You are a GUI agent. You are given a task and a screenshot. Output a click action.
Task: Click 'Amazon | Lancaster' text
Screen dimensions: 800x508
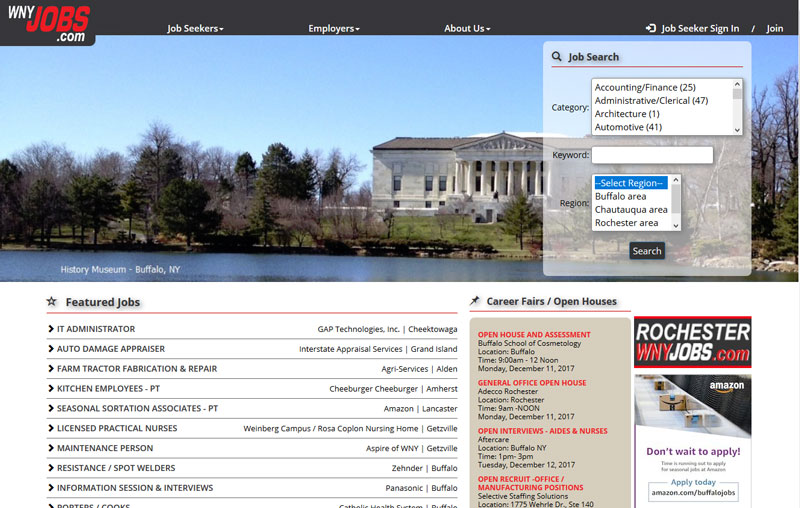point(420,409)
